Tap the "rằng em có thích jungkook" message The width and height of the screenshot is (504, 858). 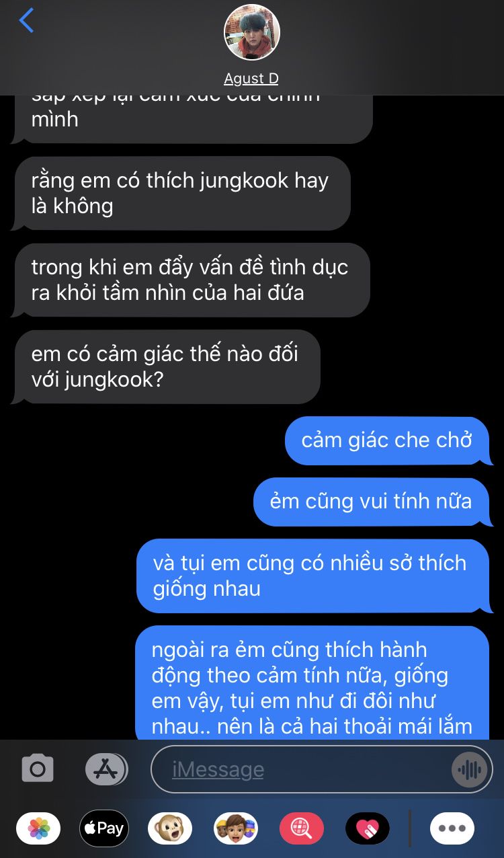coord(181,193)
